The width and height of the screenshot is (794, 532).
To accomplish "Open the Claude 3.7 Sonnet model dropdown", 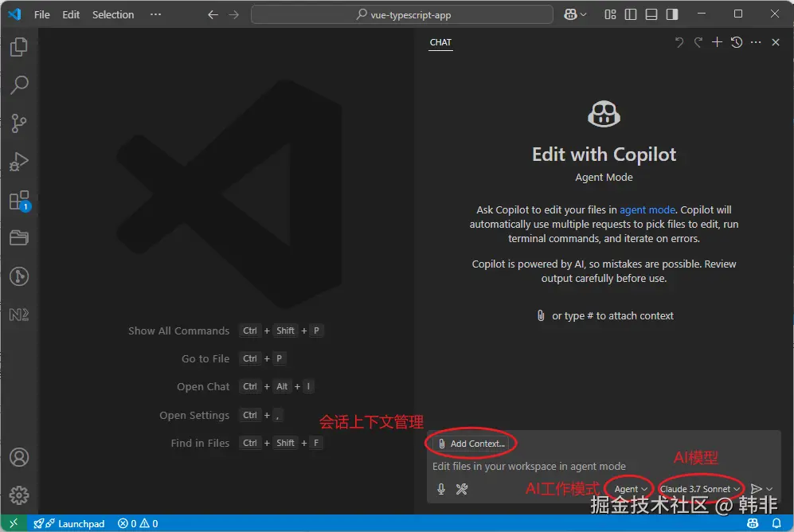I will (x=700, y=489).
